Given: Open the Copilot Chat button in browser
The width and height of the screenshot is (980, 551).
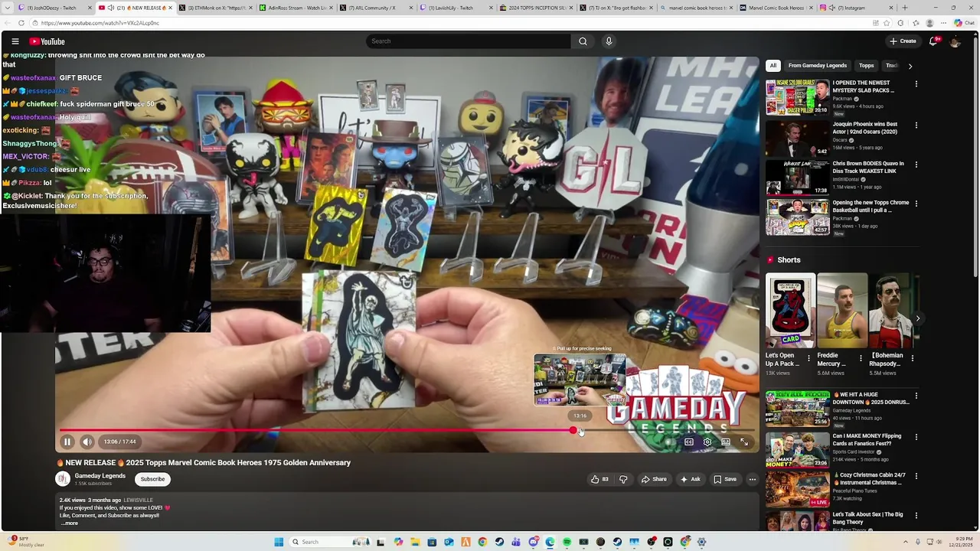Looking at the screenshot, I should [963, 23].
